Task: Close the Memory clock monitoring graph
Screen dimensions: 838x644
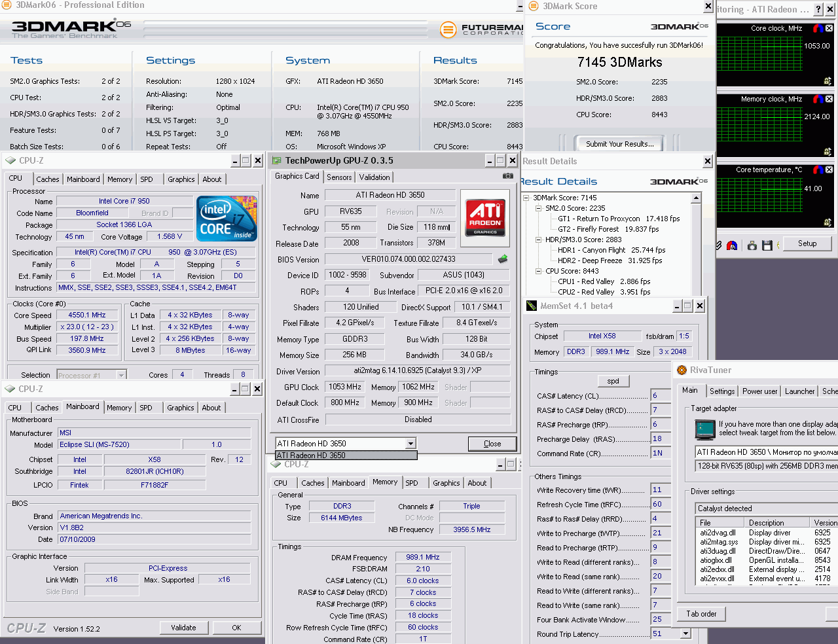Action: tap(829, 99)
